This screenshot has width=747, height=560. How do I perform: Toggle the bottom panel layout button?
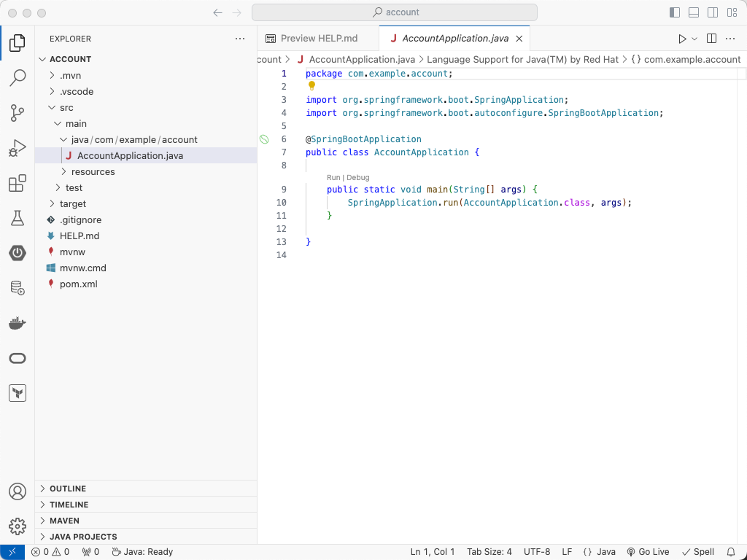click(x=694, y=12)
